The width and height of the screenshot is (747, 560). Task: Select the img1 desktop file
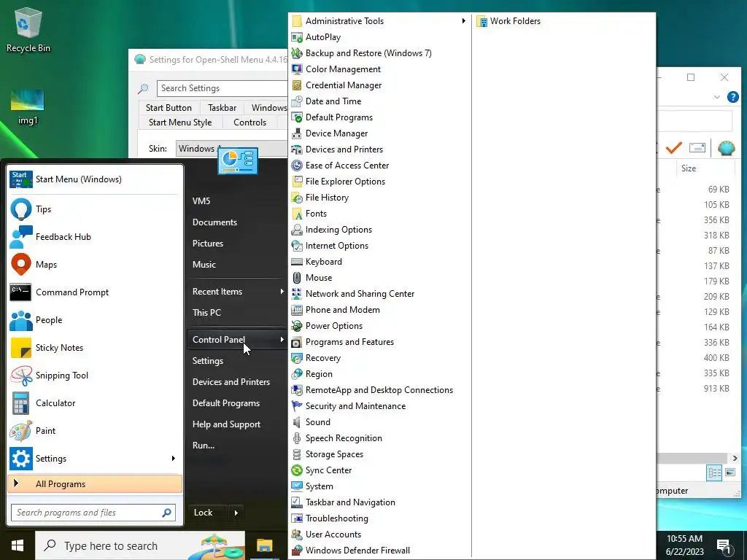tap(28, 107)
